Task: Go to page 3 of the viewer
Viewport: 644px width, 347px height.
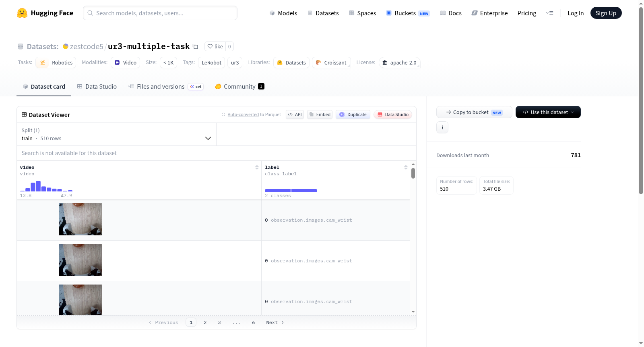Action: click(x=219, y=322)
